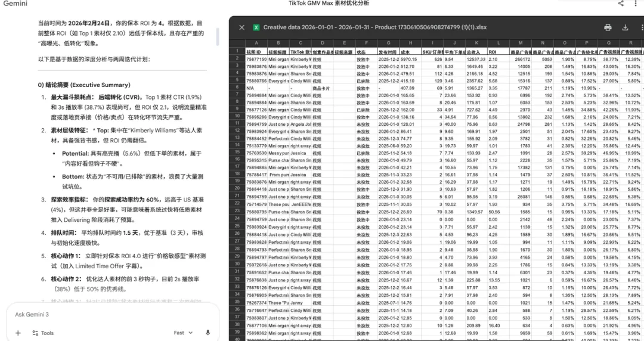Open the Fast model selector dropdown
The image size is (644, 341).
(183, 333)
